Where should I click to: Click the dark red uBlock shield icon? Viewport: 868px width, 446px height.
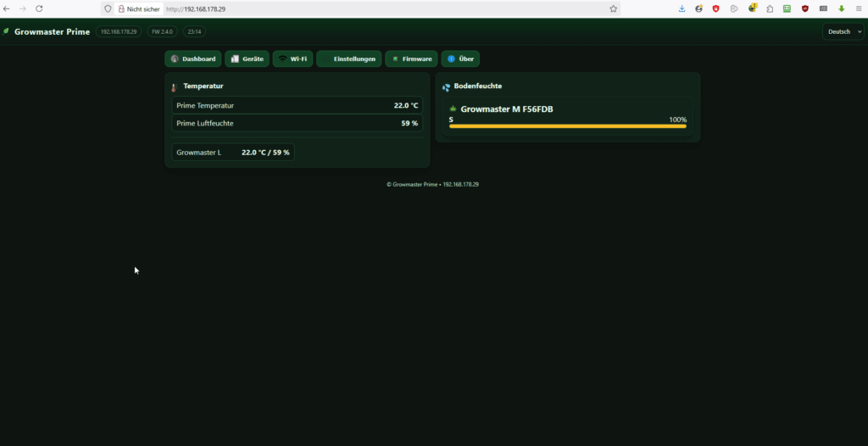click(805, 8)
